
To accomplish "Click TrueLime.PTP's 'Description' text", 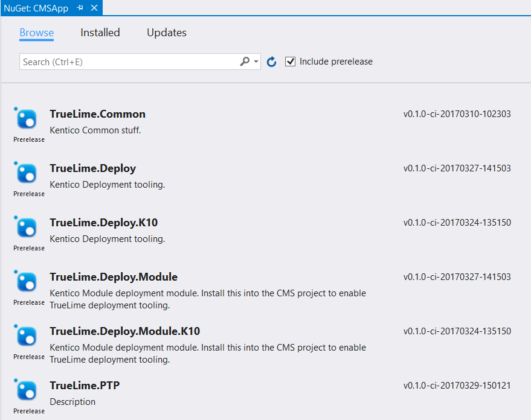I will 72,402.
